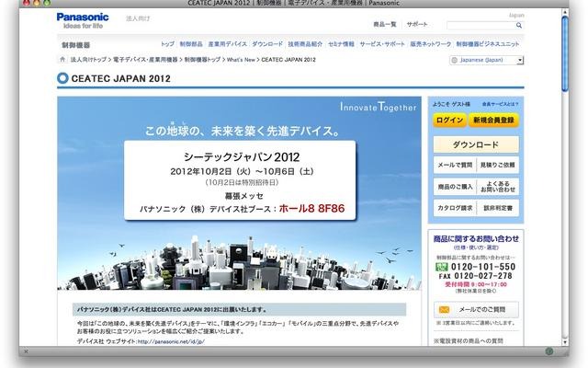Select ダウンロード navigation item

(x=267, y=44)
